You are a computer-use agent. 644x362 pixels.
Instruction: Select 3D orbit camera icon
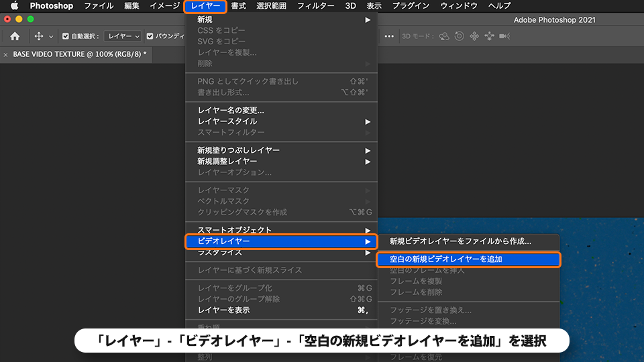[444, 36]
